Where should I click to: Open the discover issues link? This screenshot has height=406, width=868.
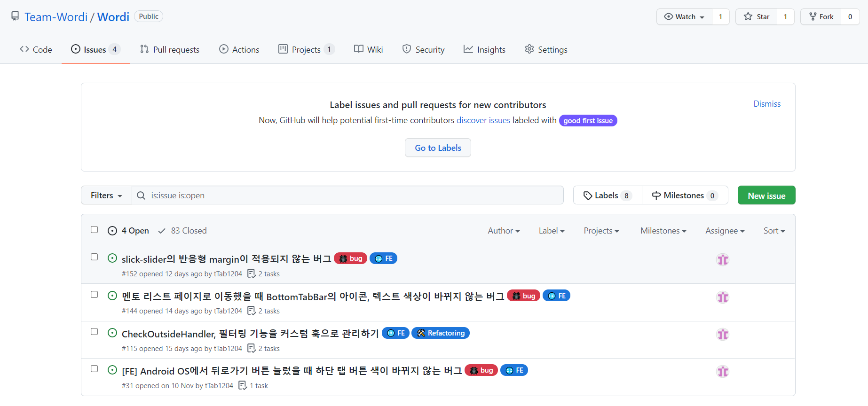tap(483, 120)
